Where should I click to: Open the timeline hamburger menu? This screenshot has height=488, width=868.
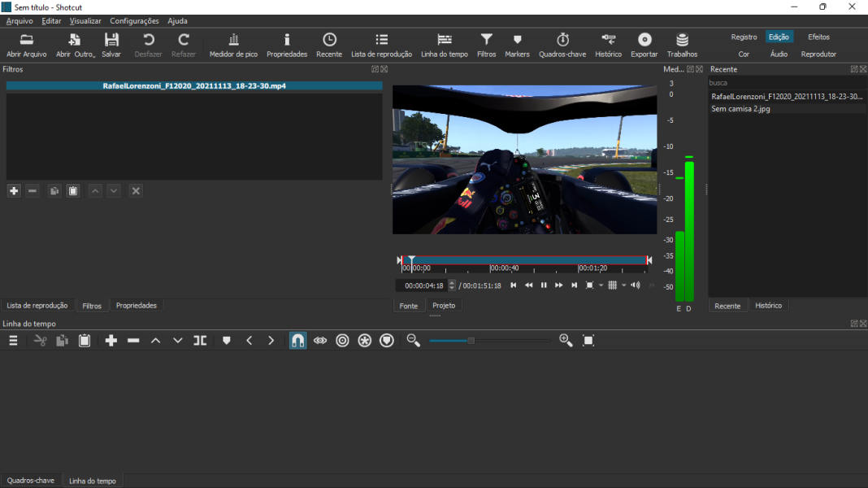click(x=13, y=341)
